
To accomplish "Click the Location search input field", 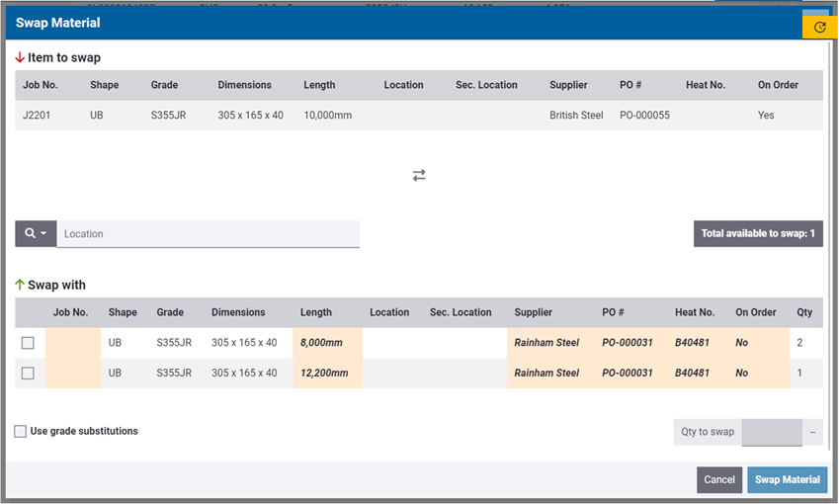I will tap(208, 234).
